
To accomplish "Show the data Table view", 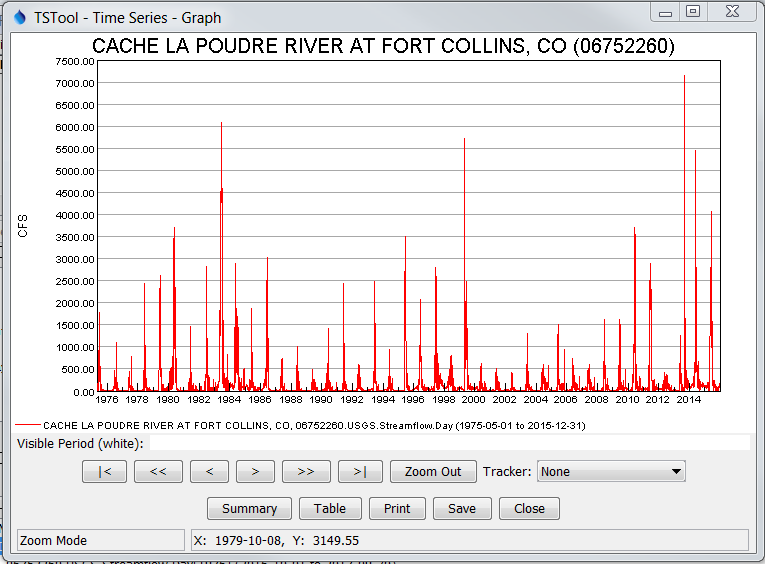I will (x=330, y=508).
